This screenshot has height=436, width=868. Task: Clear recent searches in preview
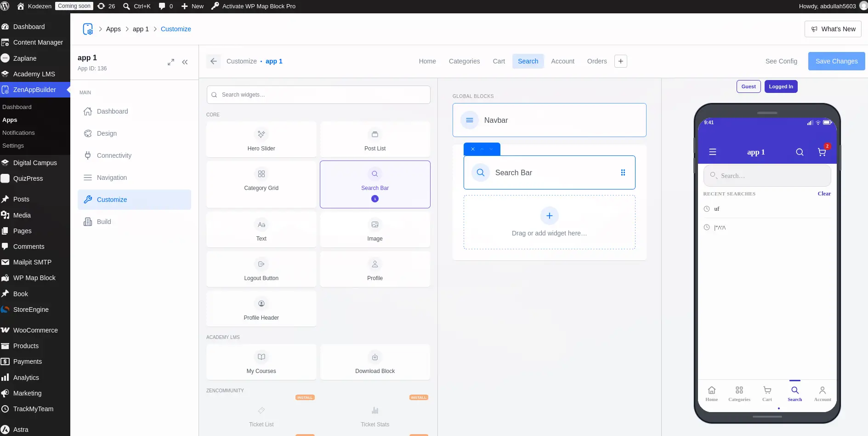pyautogui.click(x=824, y=194)
